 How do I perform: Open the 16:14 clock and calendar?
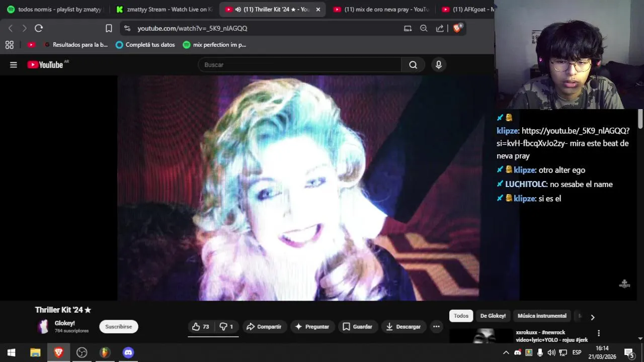[602, 353]
